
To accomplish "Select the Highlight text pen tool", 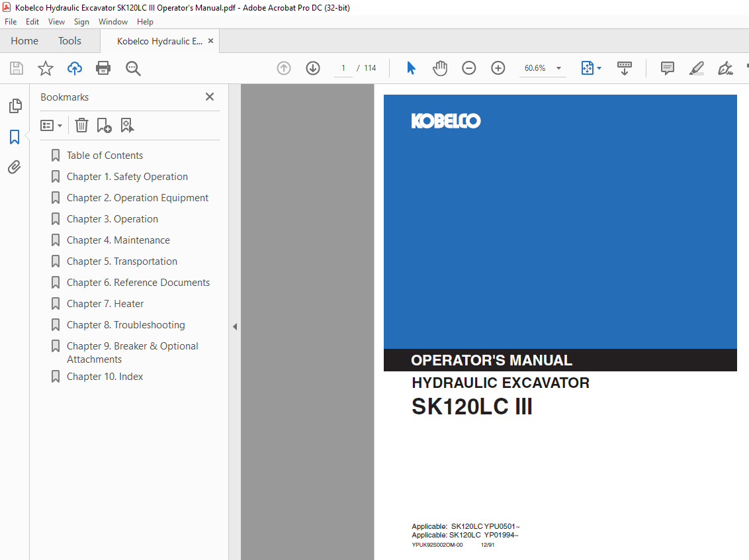I will (697, 68).
